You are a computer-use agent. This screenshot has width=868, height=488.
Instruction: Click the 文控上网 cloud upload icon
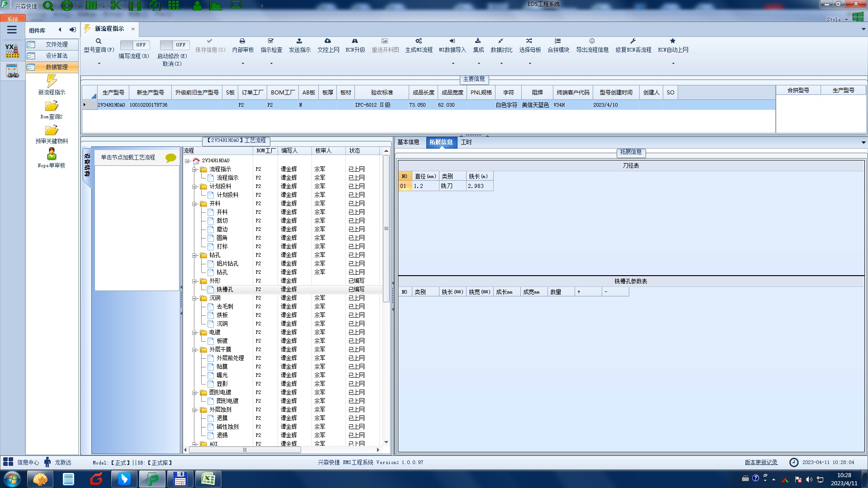328,41
